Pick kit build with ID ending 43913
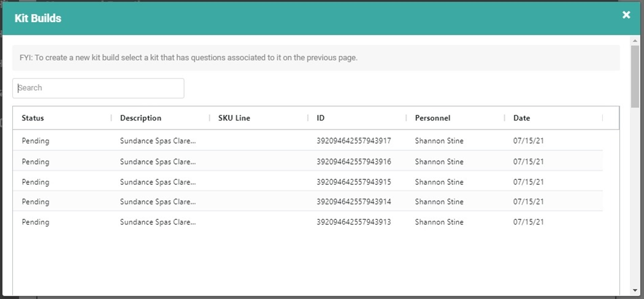 353,222
